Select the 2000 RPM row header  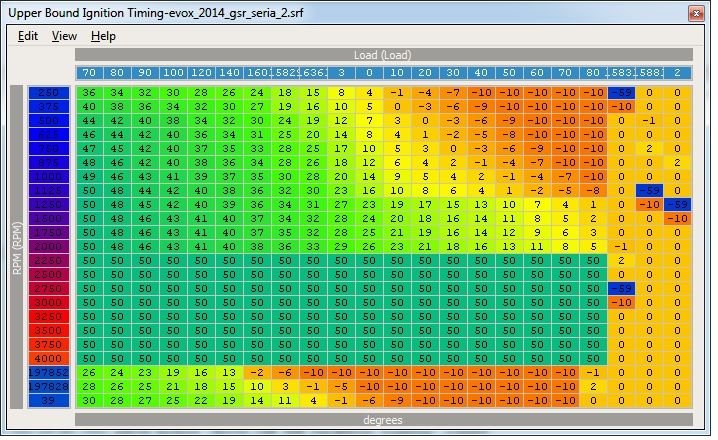click(x=48, y=245)
